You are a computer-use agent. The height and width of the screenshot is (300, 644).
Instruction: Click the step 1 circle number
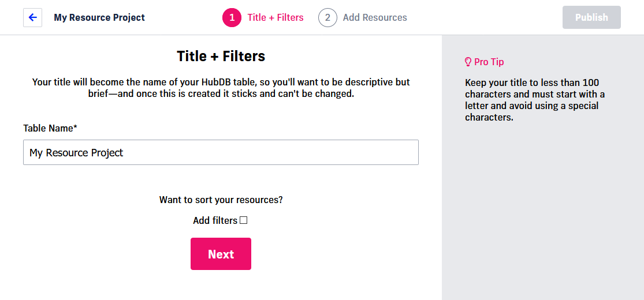click(232, 17)
